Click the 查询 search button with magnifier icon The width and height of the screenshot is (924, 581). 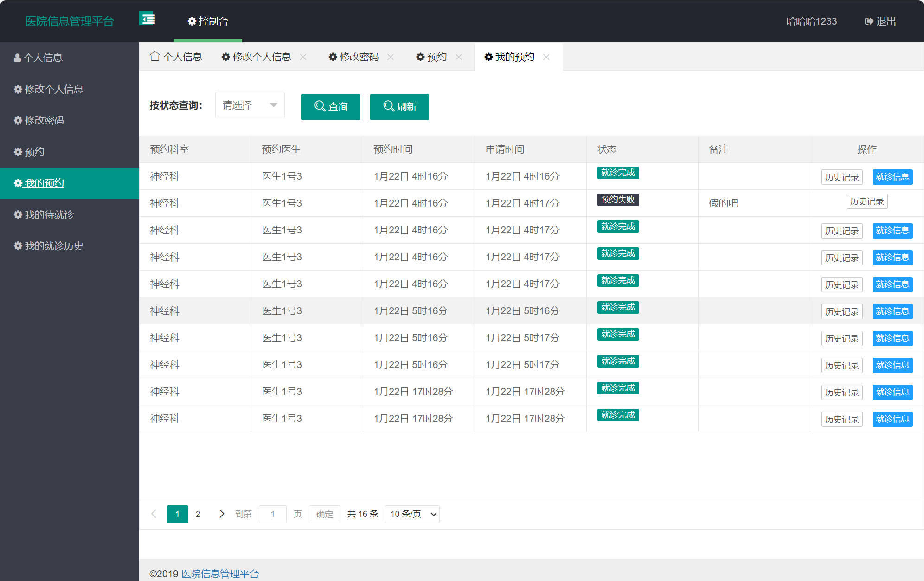pyautogui.click(x=330, y=107)
